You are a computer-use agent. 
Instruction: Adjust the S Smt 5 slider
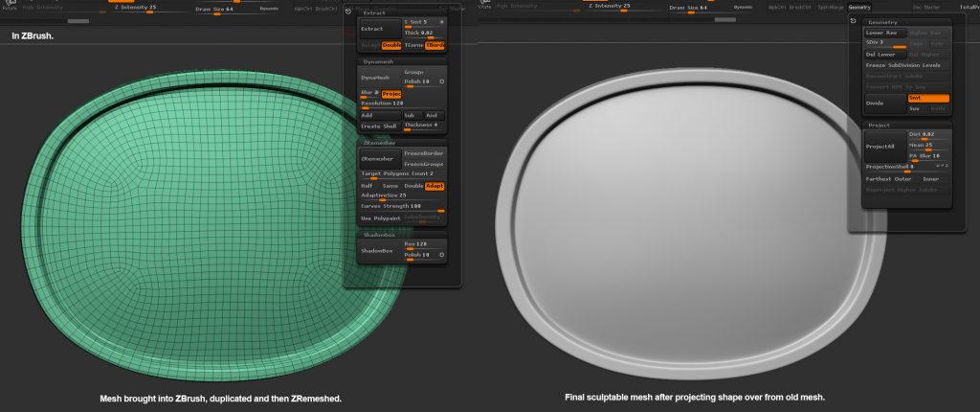424,23
